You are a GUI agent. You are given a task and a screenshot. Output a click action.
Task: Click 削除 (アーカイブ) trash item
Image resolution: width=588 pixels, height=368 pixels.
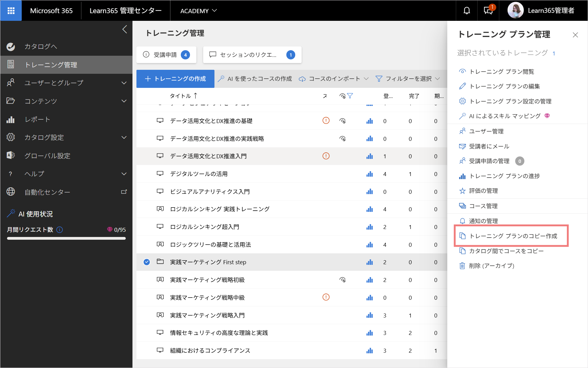point(486,266)
